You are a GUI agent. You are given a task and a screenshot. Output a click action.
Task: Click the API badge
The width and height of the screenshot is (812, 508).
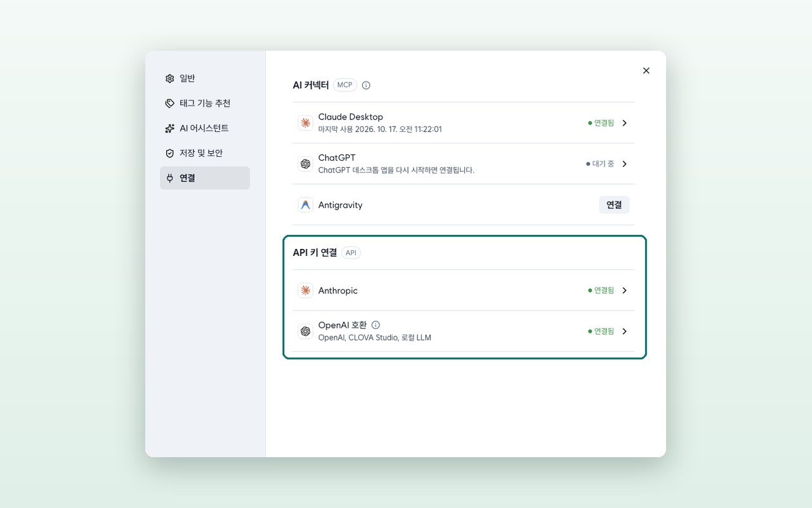351,253
